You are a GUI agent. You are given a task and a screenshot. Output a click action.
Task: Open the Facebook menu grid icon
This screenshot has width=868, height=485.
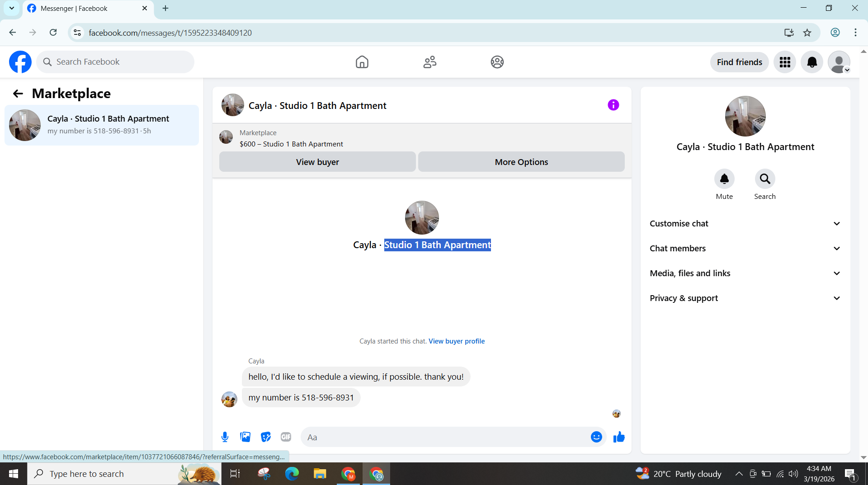click(785, 62)
